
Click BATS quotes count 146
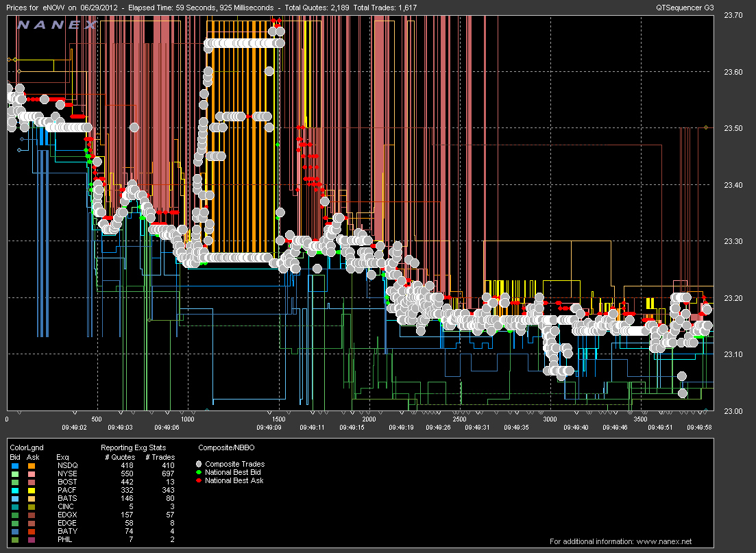pyautogui.click(x=127, y=498)
